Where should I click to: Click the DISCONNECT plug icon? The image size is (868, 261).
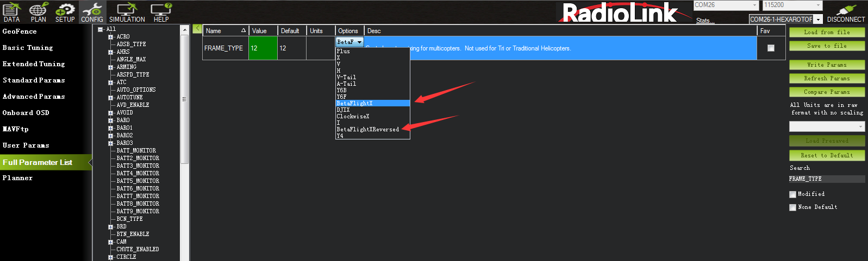846,12
